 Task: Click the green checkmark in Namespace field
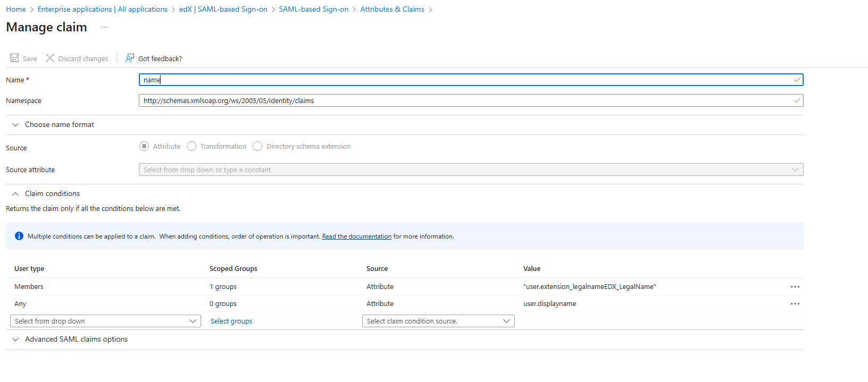coord(797,100)
